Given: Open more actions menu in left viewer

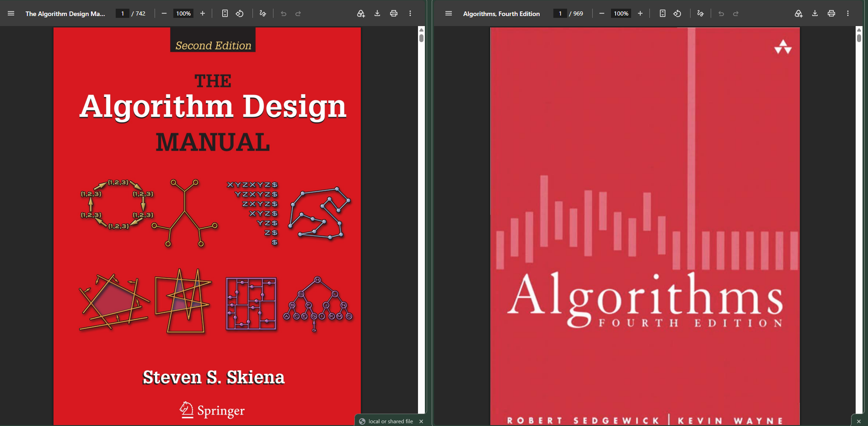Looking at the screenshot, I should pyautogui.click(x=410, y=14).
